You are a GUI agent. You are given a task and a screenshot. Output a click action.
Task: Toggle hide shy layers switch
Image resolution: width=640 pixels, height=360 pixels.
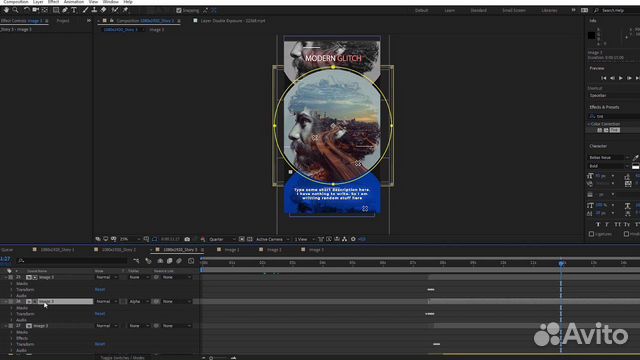(160, 261)
